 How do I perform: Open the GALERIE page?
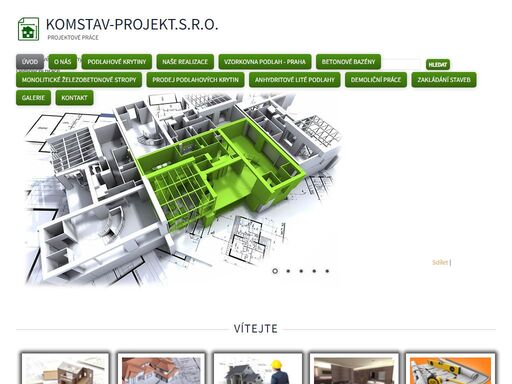pyautogui.click(x=33, y=98)
